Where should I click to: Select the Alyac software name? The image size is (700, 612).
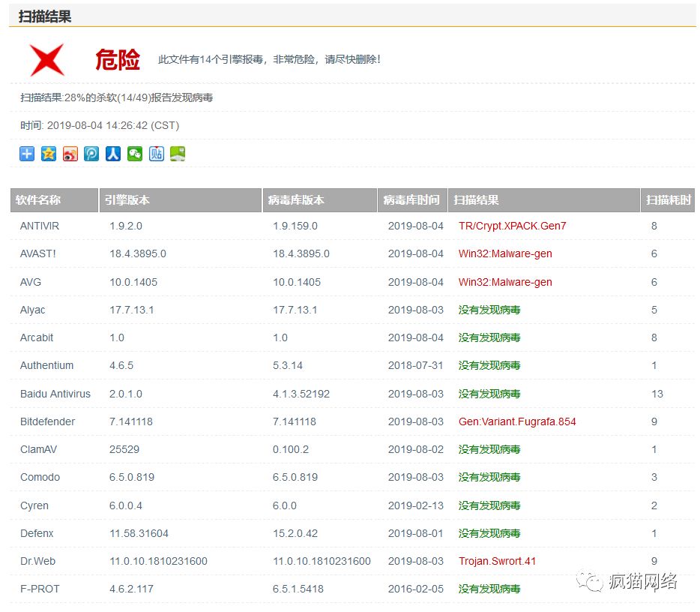coord(32,310)
